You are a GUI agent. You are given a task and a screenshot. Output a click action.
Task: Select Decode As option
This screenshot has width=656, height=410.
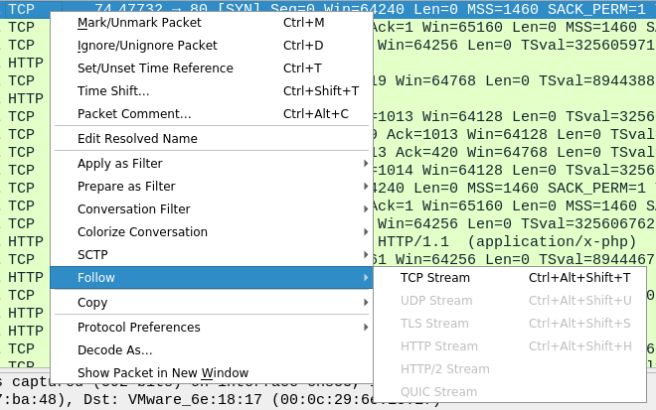(x=115, y=350)
